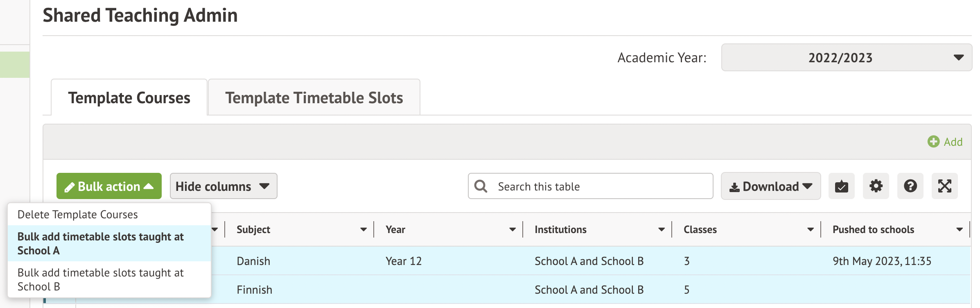Select Bulk add timetable slots at School B
Image resolution: width=980 pixels, height=308 pixels.
click(x=100, y=279)
